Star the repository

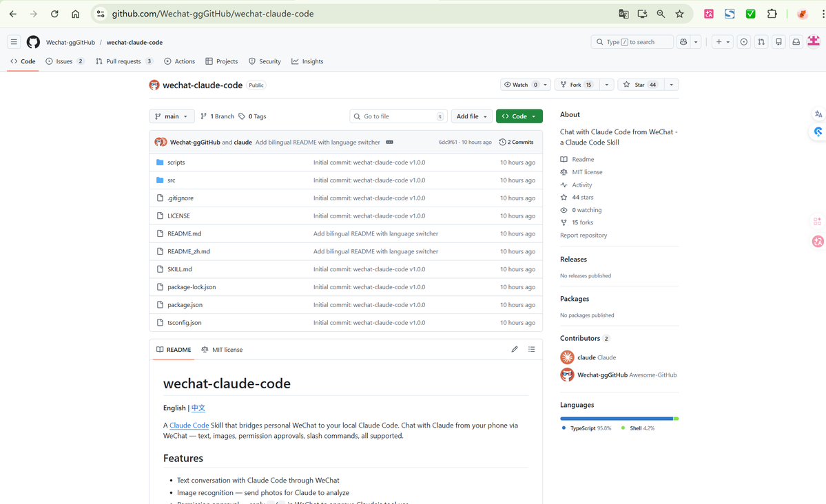pyautogui.click(x=641, y=85)
